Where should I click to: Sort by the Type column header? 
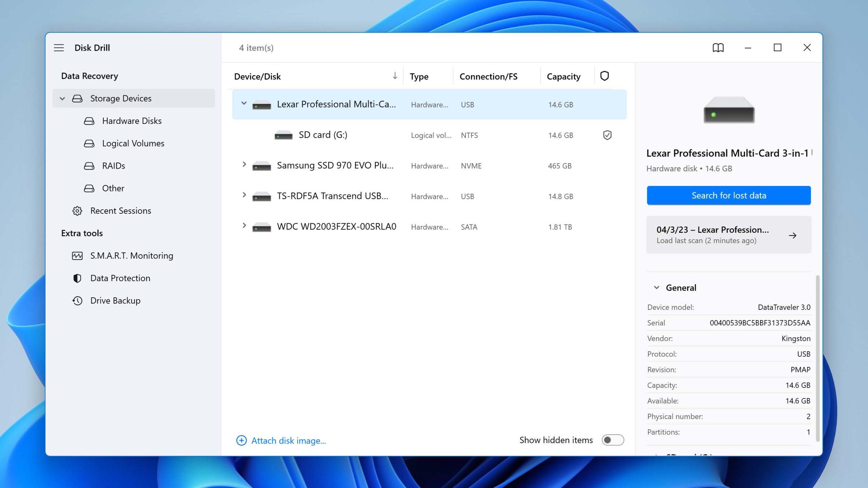[x=419, y=77]
